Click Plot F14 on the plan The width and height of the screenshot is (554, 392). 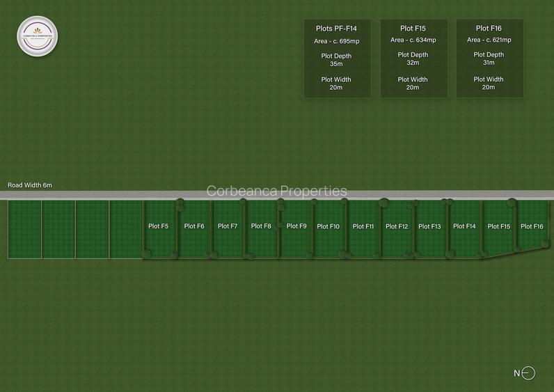pyautogui.click(x=464, y=226)
